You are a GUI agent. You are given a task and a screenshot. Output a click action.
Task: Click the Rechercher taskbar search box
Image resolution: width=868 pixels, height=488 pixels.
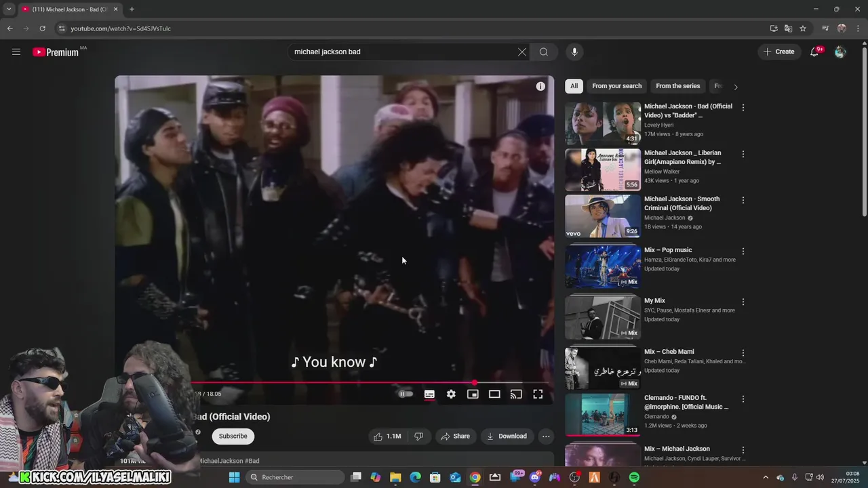pos(294,477)
